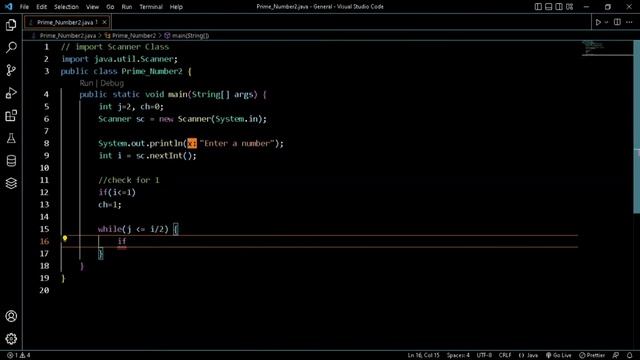Open the Run and Debug view
This screenshot has height=360, width=640.
pos(11,93)
